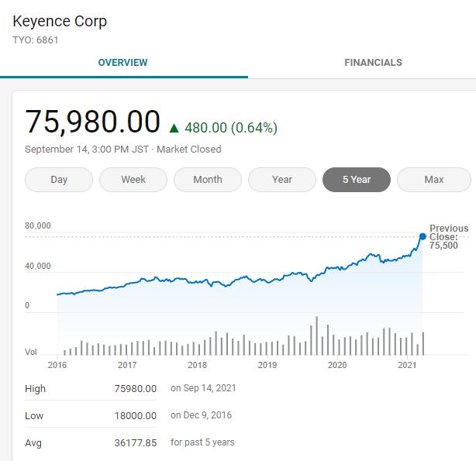Click the Avg value 36177.85
This screenshot has height=461, width=476.
point(136,443)
